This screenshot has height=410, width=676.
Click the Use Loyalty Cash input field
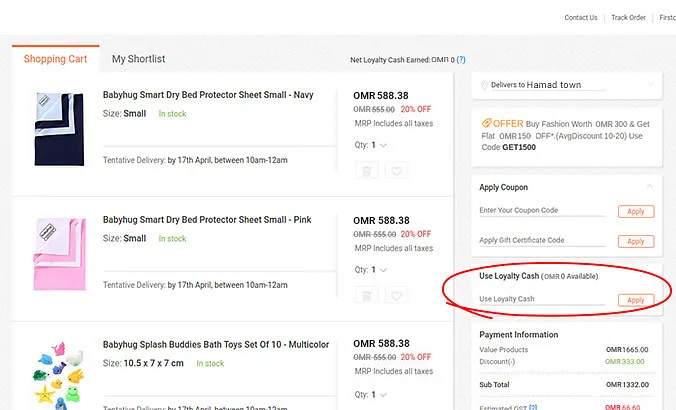[542, 299]
